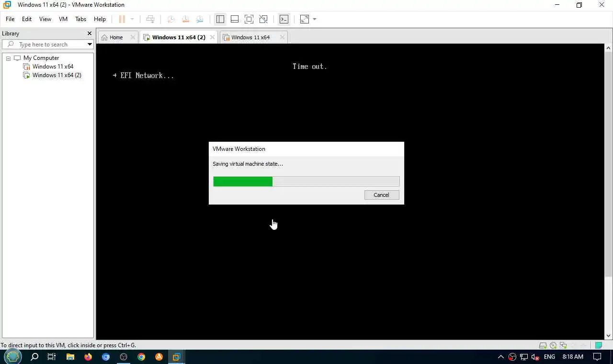
Task: Click the green message log note icon
Action: 599,345
